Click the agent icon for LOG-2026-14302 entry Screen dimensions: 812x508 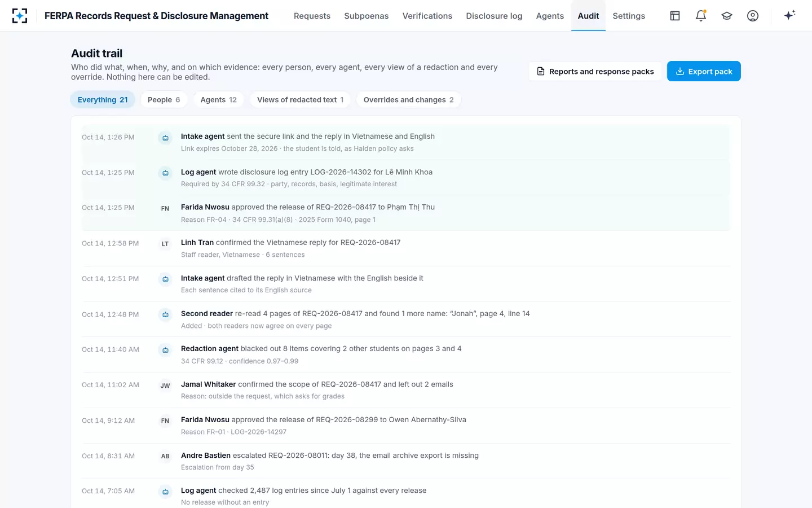click(165, 173)
